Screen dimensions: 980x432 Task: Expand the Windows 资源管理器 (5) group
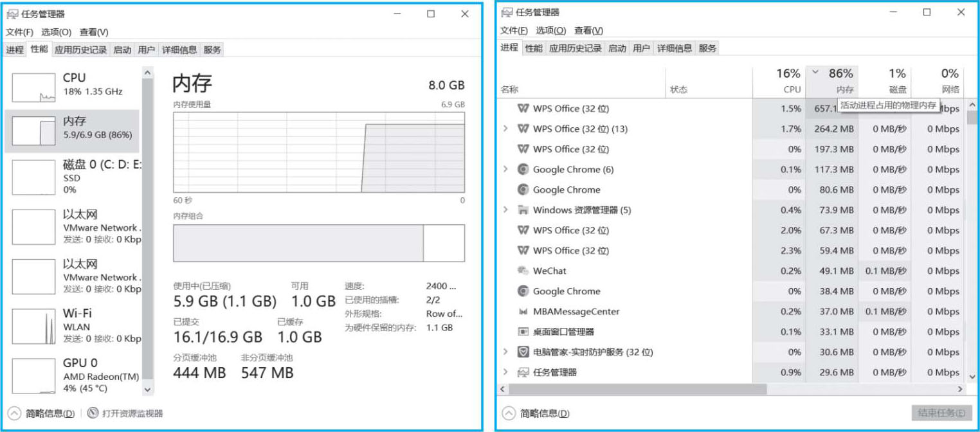[505, 210]
